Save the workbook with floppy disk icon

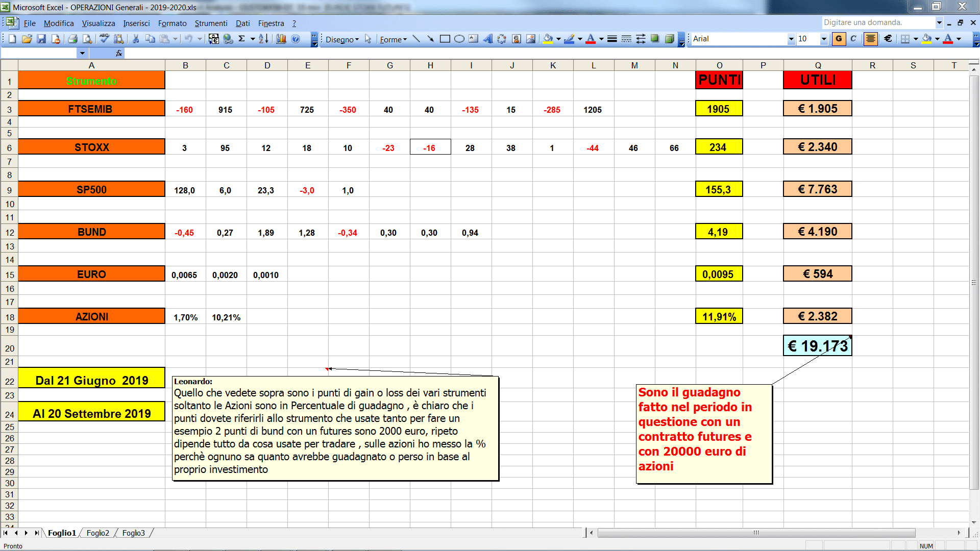tap(41, 39)
